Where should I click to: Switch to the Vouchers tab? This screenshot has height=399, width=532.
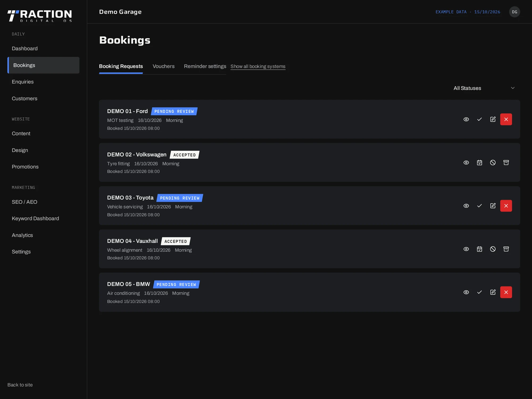163,66
